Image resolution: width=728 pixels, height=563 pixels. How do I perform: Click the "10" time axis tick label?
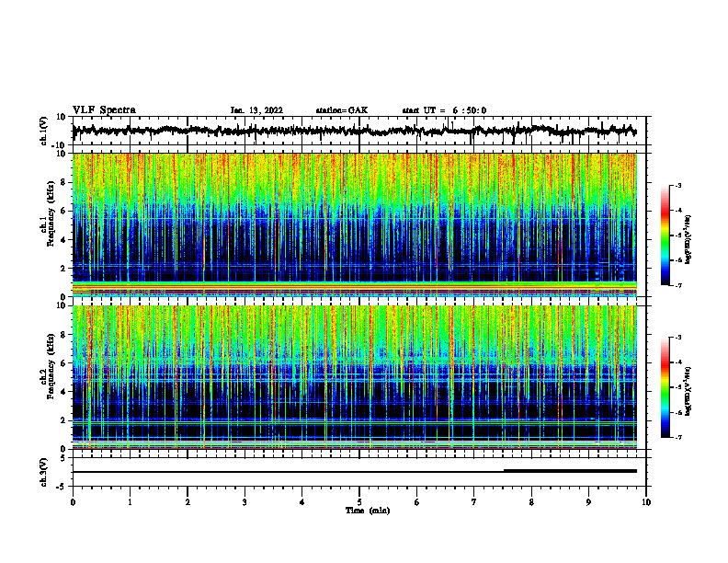point(646,502)
